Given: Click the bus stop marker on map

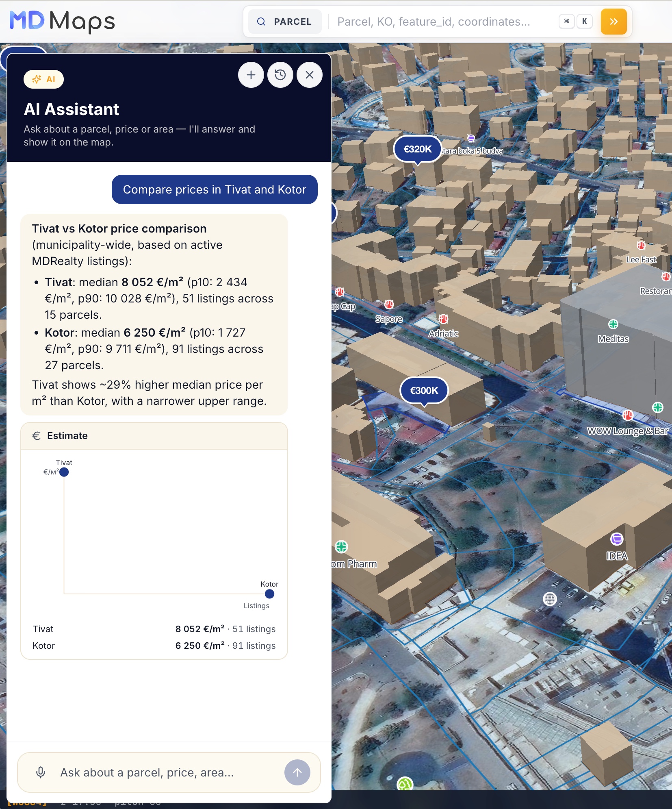Looking at the screenshot, I should 550,599.
